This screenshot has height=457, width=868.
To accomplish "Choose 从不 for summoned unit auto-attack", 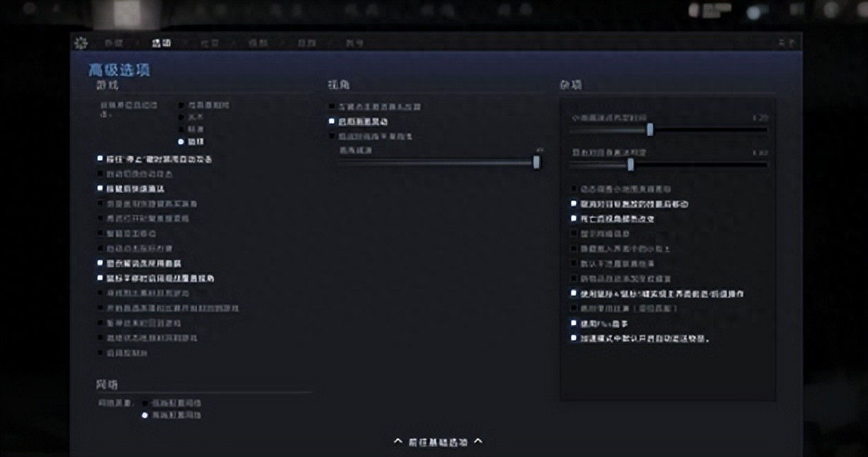I will 181,117.
